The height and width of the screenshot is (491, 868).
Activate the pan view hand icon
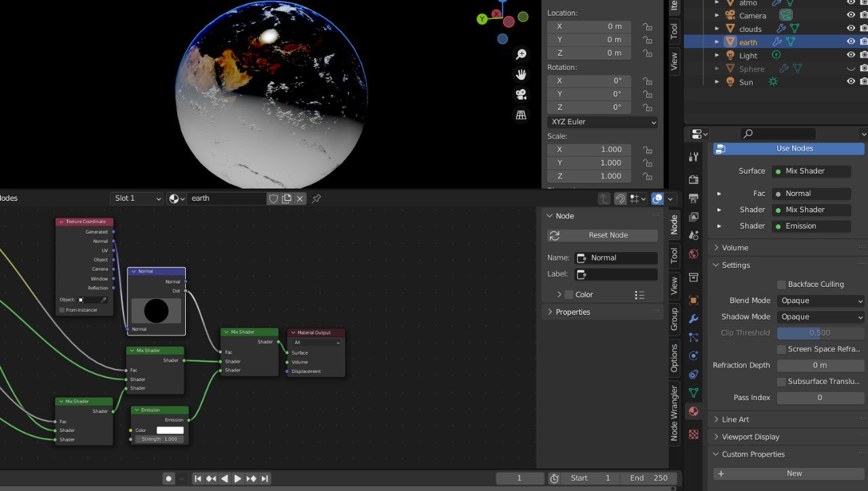pyautogui.click(x=521, y=74)
